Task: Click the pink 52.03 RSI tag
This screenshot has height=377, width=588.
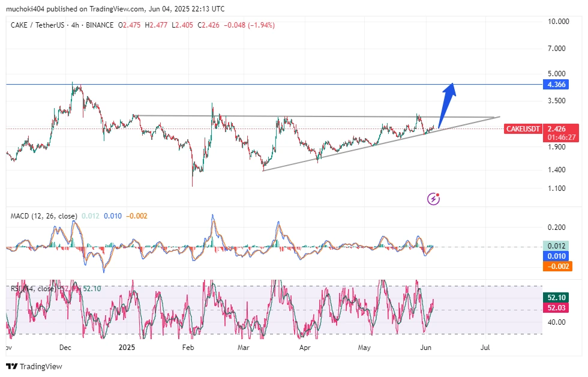Action: [557, 307]
